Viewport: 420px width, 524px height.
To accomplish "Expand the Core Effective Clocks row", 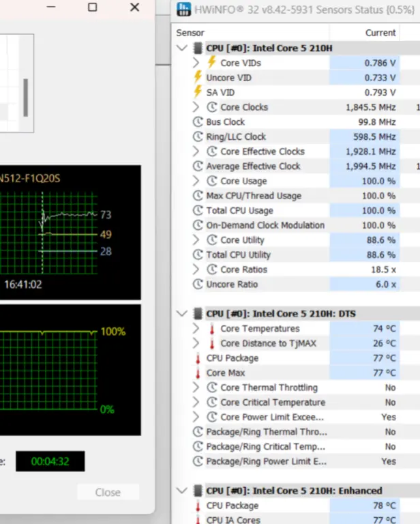I will click(x=196, y=151).
